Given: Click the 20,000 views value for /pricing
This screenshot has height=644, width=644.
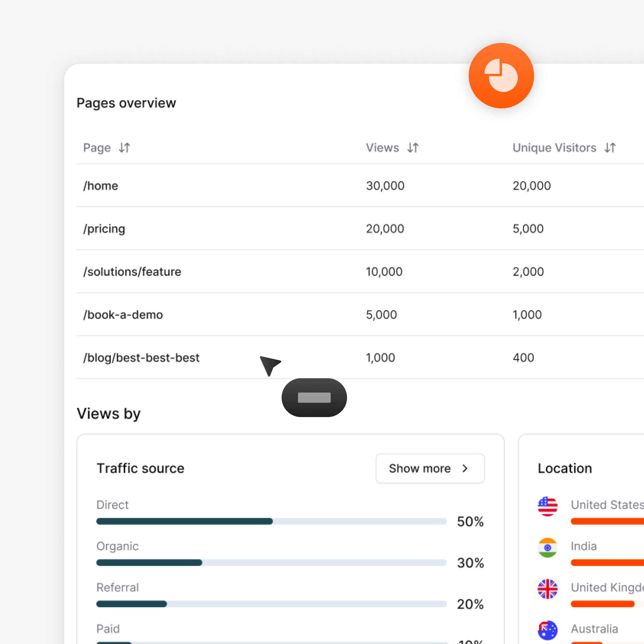Looking at the screenshot, I should pos(385,229).
